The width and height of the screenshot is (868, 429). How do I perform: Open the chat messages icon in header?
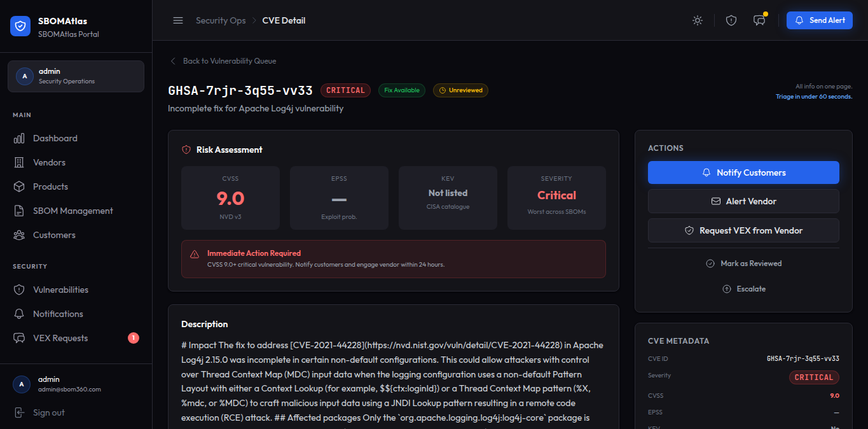pos(759,20)
